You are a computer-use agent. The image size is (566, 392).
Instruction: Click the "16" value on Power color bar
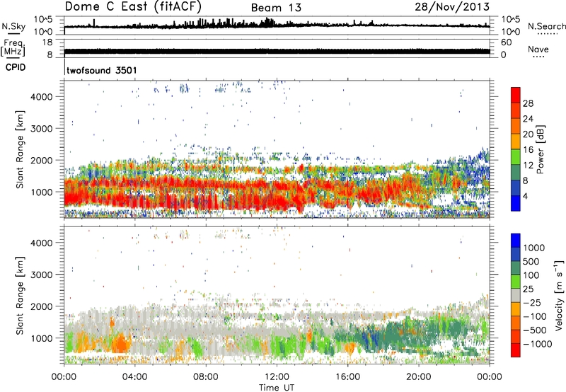[x=528, y=150]
